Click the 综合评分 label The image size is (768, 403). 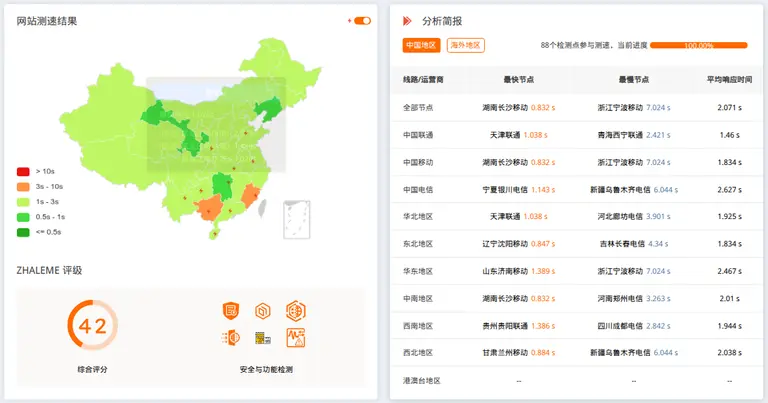pos(92,369)
